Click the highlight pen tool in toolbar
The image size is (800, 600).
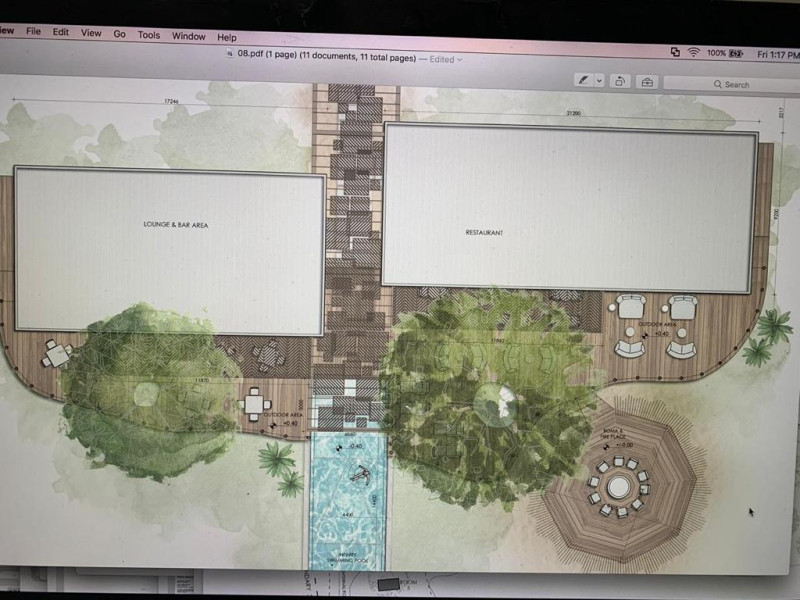[x=585, y=81]
